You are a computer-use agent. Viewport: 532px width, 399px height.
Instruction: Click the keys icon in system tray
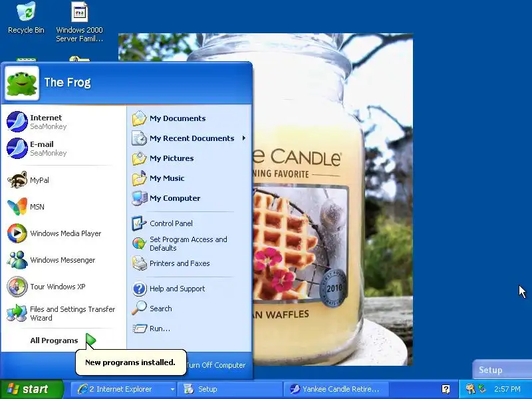pyautogui.click(x=470, y=389)
